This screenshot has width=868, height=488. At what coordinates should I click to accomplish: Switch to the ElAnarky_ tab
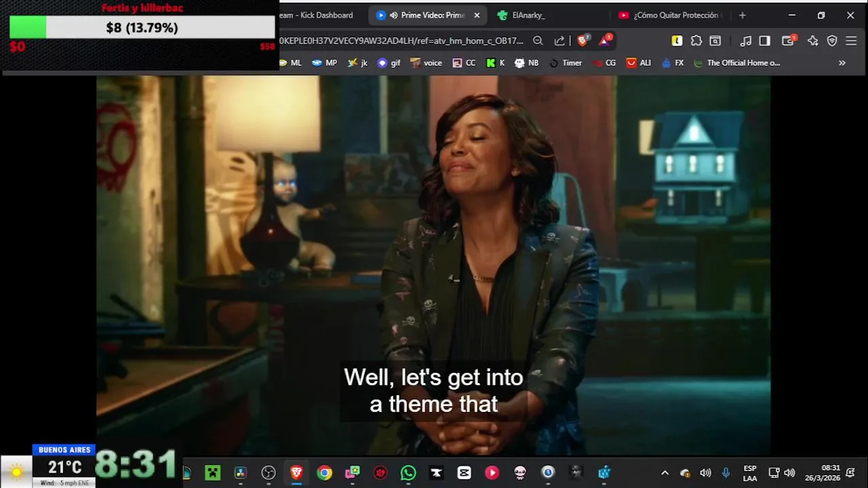tap(528, 15)
